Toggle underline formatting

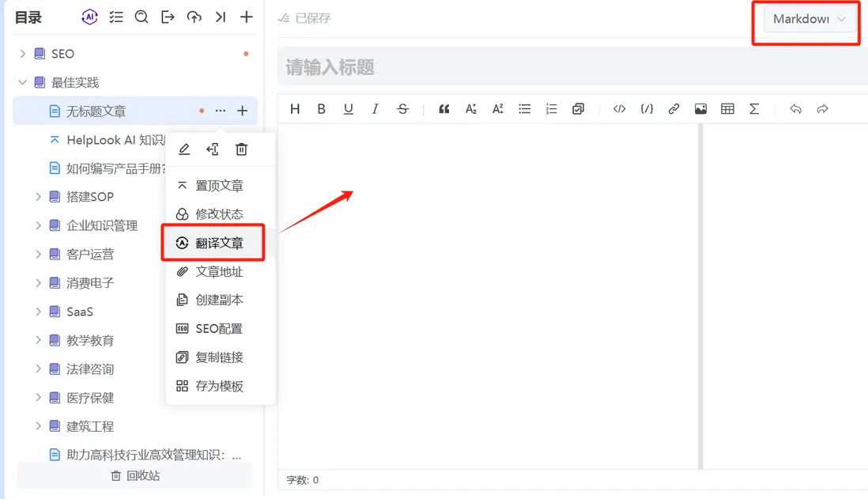coord(348,109)
